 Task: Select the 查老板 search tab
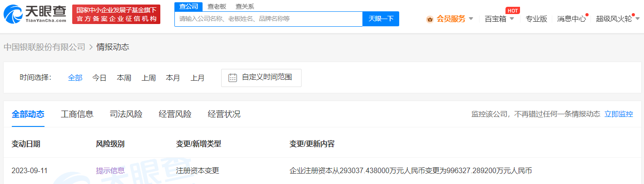click(217, 6)
